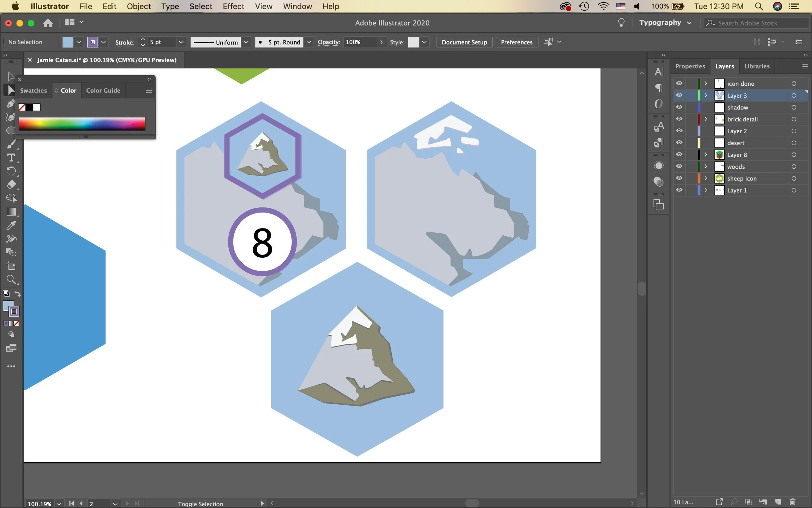Toggle visibility of sheep icon layer

(x=679, y=178)
